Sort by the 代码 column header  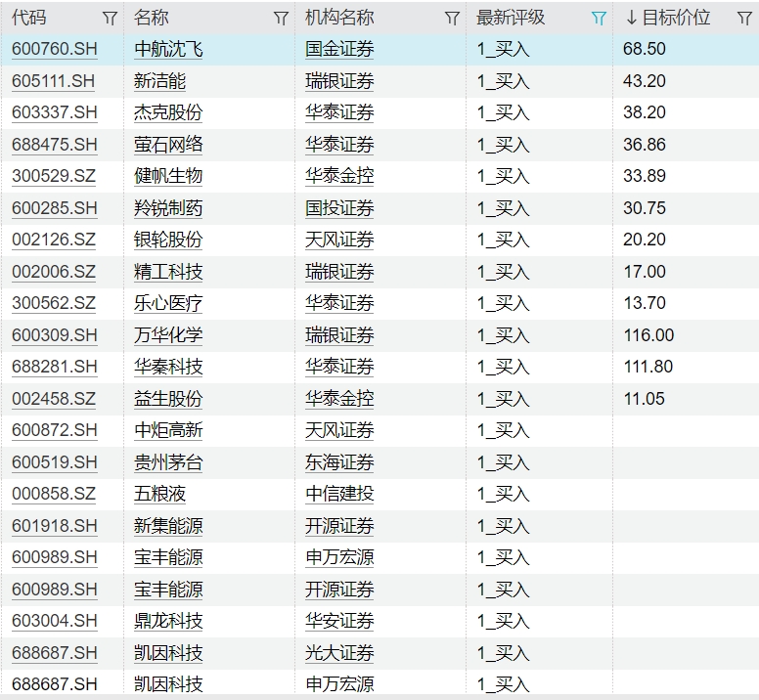[29, 19]
